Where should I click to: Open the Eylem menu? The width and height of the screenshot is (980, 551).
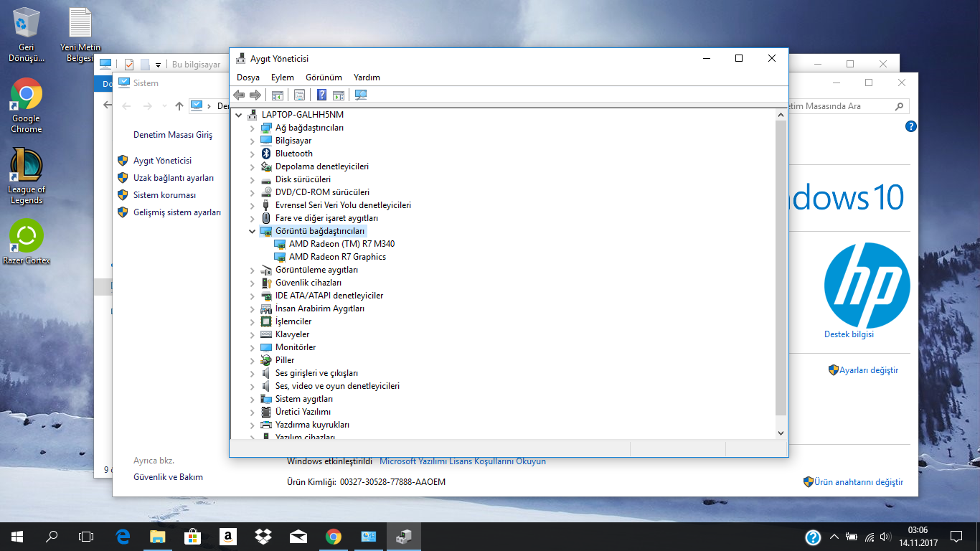283,77
